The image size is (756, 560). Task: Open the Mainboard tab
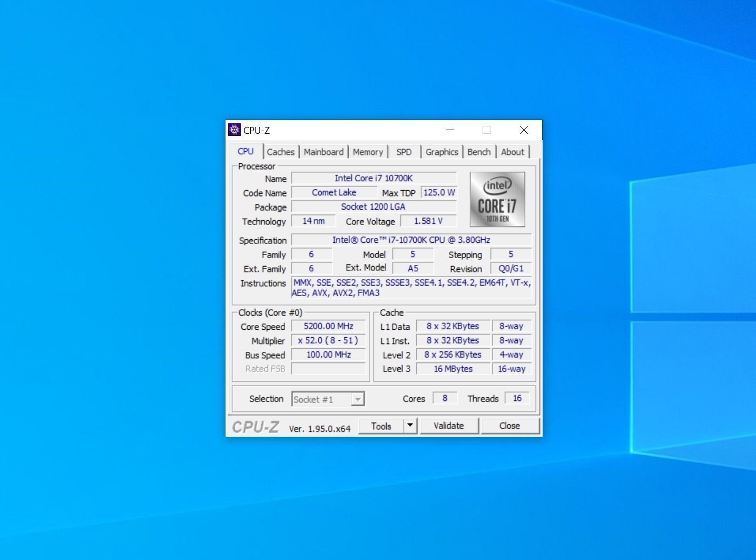click(x=323, y=152)
